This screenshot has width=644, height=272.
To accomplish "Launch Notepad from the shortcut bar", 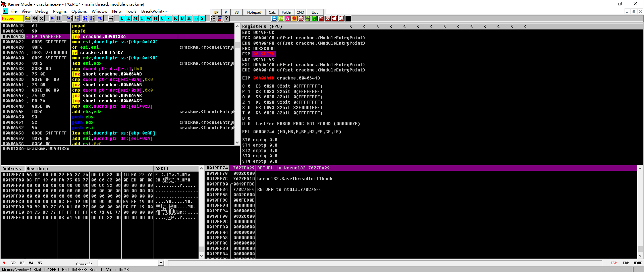I will tap(254, 12).
